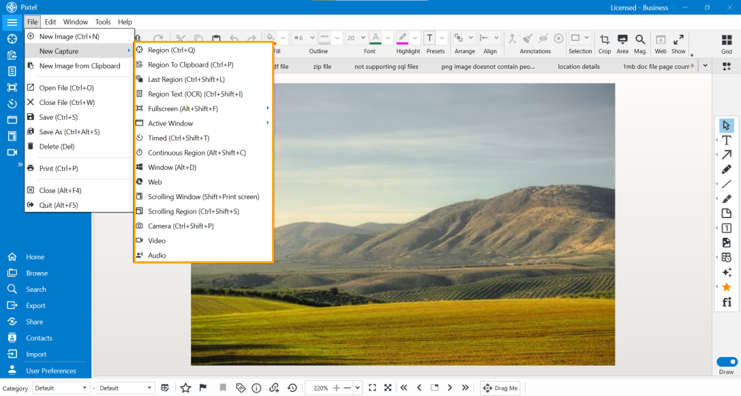
Task: Click the video camera sidebar icon
Action: coord(12,152)
